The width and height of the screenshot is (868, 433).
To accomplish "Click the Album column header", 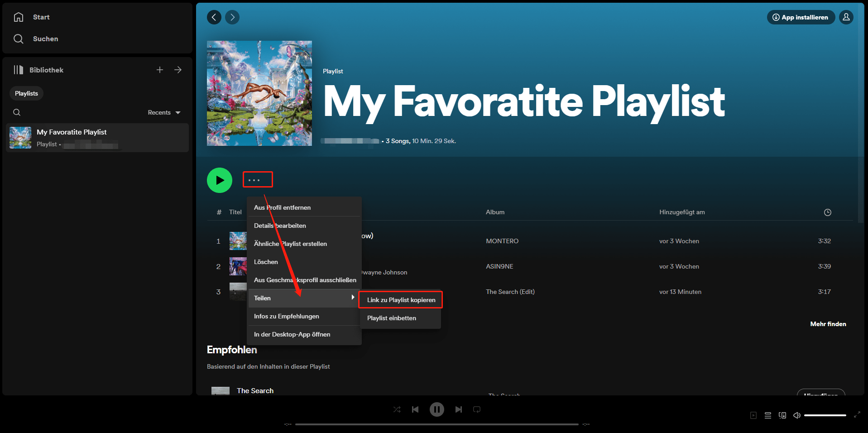I will [x=495, y=212].
